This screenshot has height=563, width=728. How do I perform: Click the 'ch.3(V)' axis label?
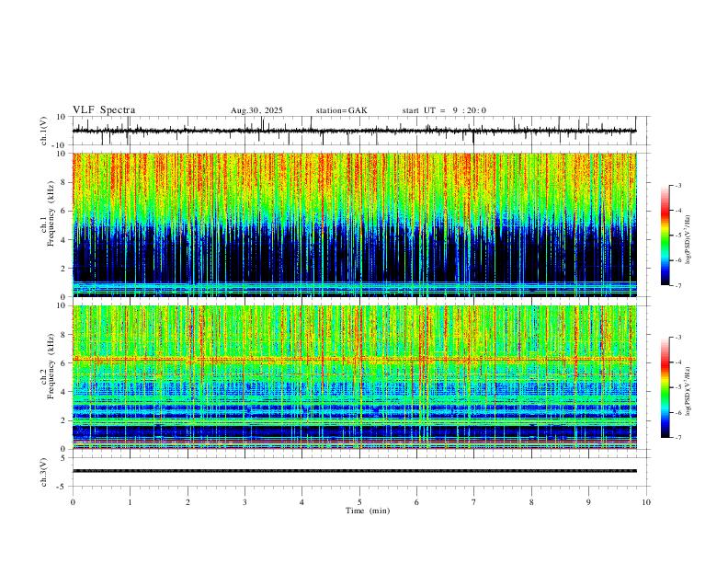tap(44, 472)
